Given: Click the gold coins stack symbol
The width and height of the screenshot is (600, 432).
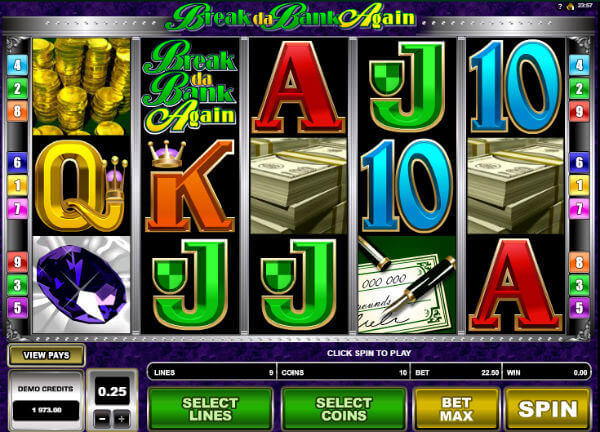Looking at the screenshot, I should click(82, 86).
